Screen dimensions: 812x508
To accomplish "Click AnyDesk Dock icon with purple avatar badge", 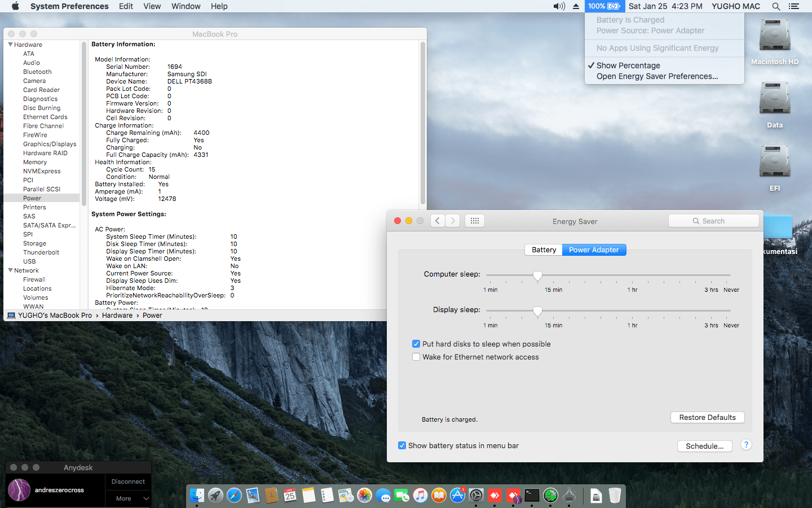I will 513,495.
